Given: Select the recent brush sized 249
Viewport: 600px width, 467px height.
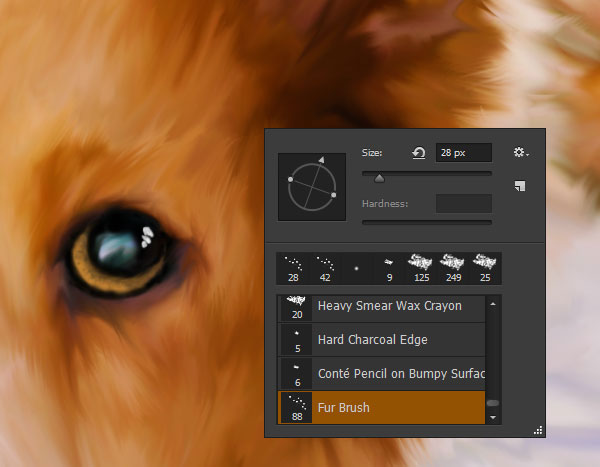Looking at the screenshot, I should click(453, 269).
